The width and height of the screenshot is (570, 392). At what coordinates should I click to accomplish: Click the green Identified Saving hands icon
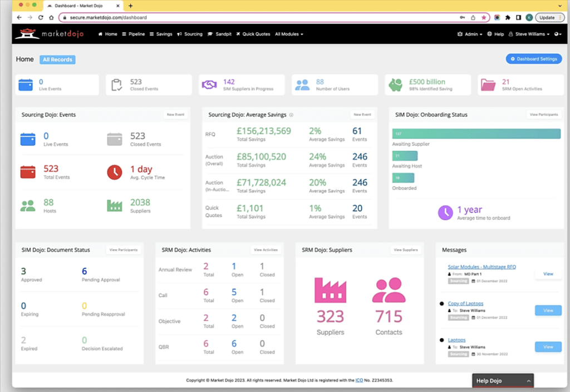395,83
